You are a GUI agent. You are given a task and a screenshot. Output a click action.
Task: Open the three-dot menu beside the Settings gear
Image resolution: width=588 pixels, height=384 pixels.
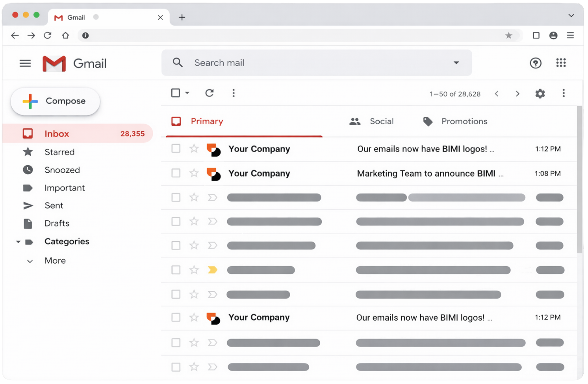[x=564, y=93]
